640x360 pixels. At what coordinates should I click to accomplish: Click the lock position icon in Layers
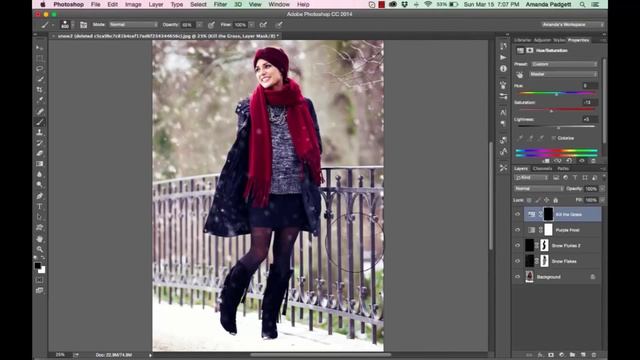click(547, 200)
